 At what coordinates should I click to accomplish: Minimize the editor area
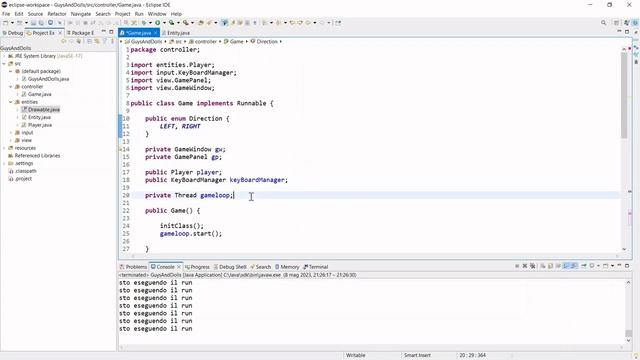point(619,32)
